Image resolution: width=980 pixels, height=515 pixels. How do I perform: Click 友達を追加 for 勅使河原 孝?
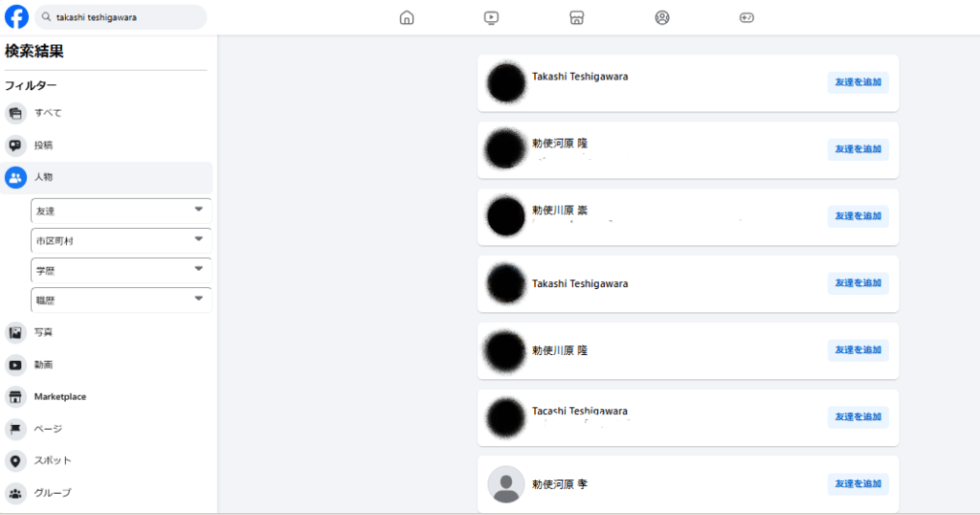click(x=858, y=483)
